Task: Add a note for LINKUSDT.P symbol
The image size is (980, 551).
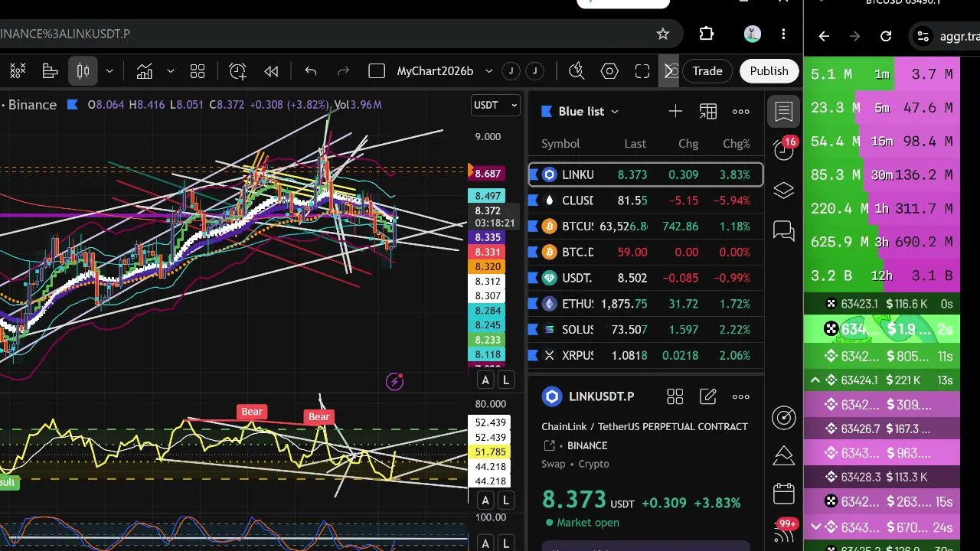Action: (x=708, y=396)
